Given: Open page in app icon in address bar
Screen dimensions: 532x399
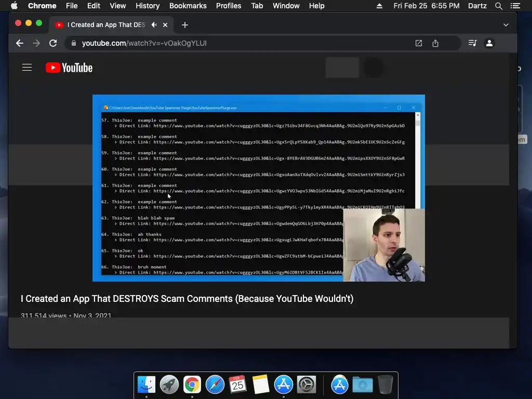Looking at the screenshot, I should click(419, 43).
